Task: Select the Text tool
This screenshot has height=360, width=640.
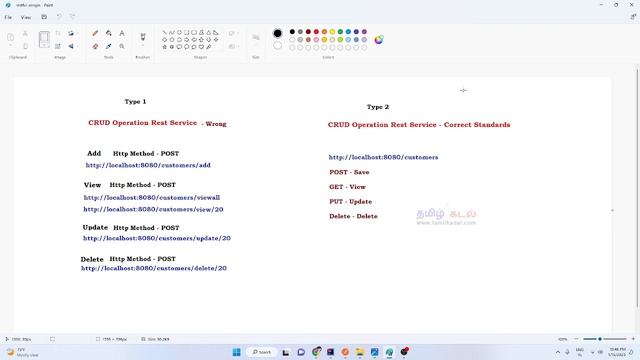Action: (122, 33)
